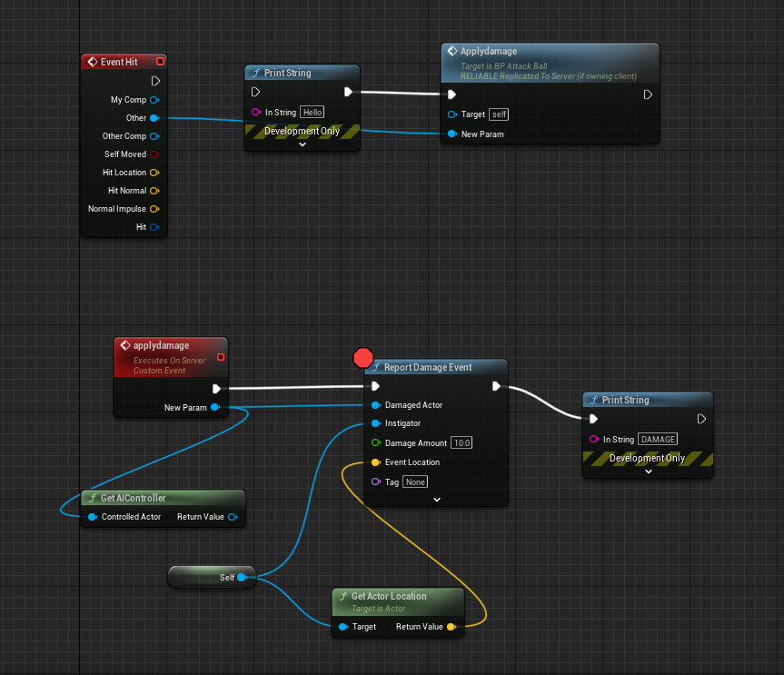784x675 pixels.
Task: Click the top Print String exec output pin
Action: (x=349, y=92)
